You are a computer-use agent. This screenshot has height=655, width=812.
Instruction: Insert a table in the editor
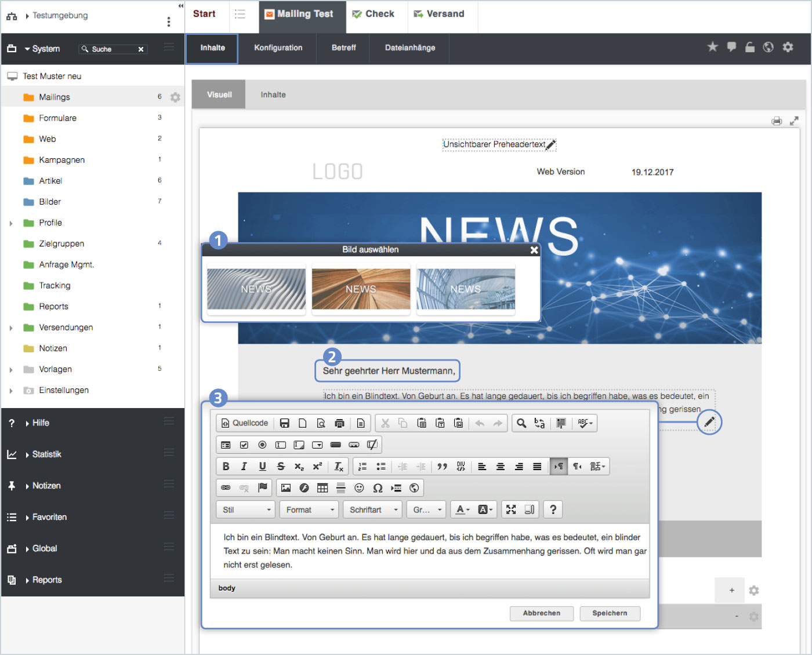click(x=322, y=488)
